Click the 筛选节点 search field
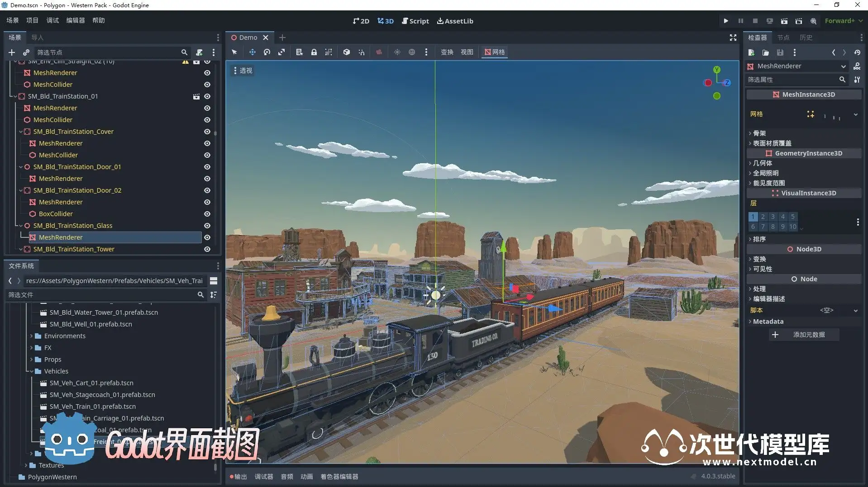The width and height of the screenshot is (868, 487). click(108, 52)
